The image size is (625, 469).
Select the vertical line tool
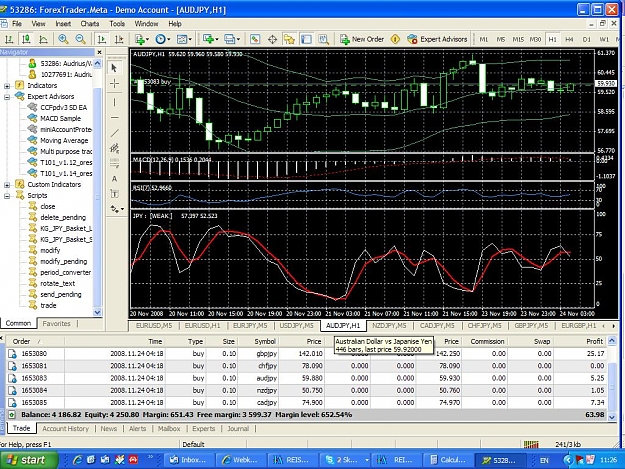114,102
